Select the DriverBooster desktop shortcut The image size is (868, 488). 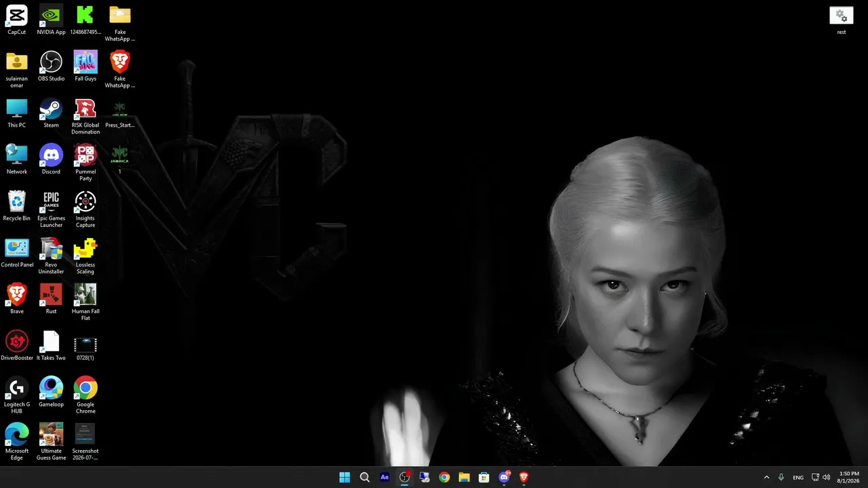17,346
